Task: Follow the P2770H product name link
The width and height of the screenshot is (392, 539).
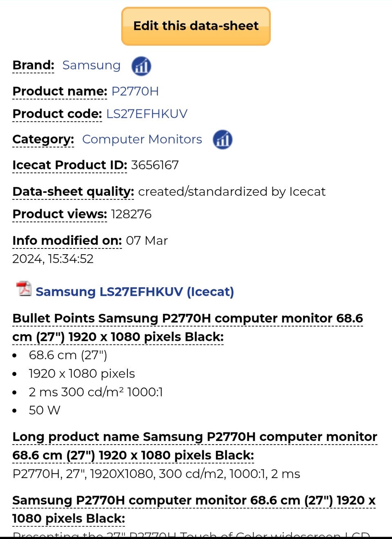Action: (135, 91)
